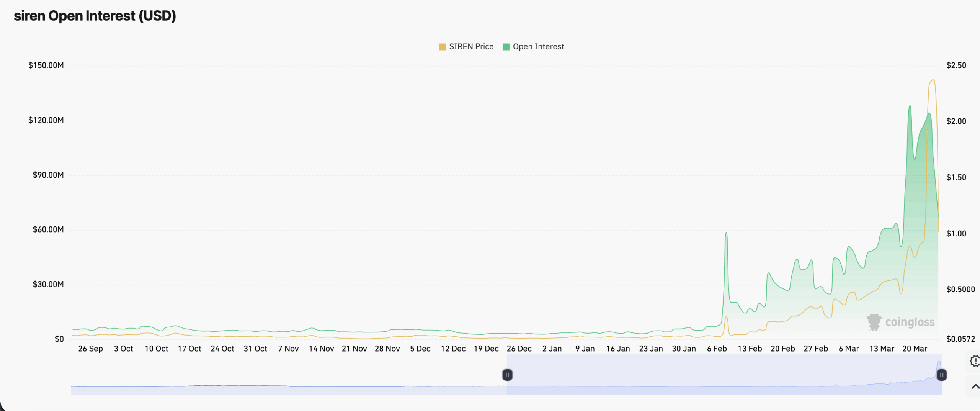This screenshot has width=980, height=411.
Task: Click the selected range area of the navigator
Action: [x=724, y=374]
